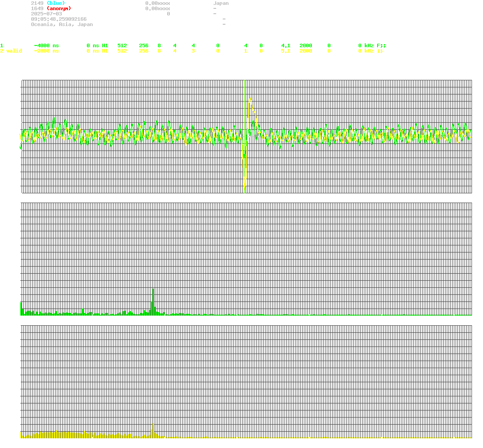This screenshot has width=483, height=448.
Task: Click the 2000 value in green row
Action: [306, 45]
